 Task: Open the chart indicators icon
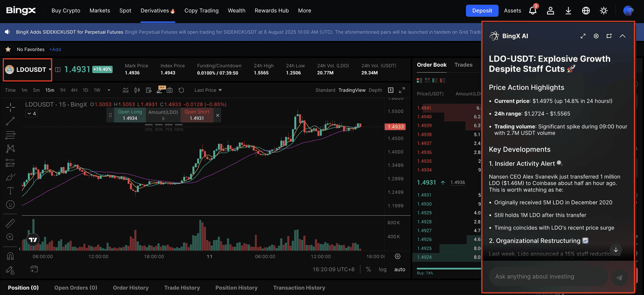(x=126, y=90)
